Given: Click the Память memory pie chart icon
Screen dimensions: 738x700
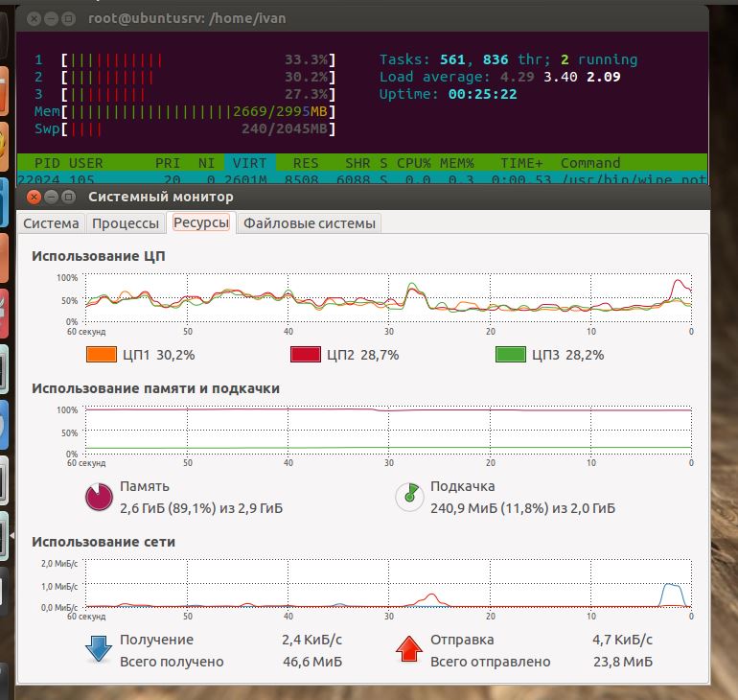Looking at the screenshot, I should tap(100, 497).
